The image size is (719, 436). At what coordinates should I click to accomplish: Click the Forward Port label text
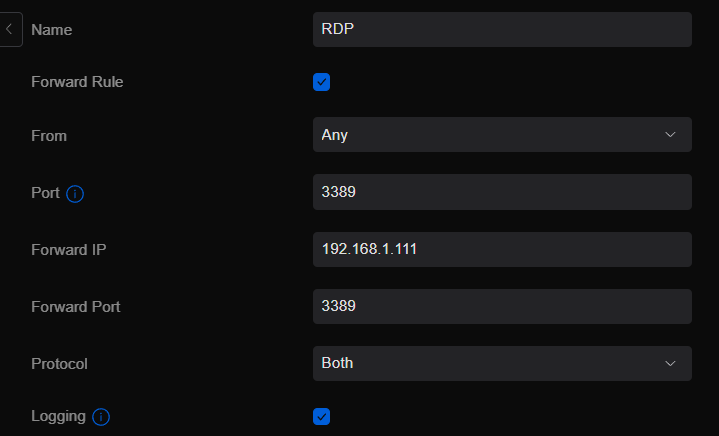coord(75,307)
